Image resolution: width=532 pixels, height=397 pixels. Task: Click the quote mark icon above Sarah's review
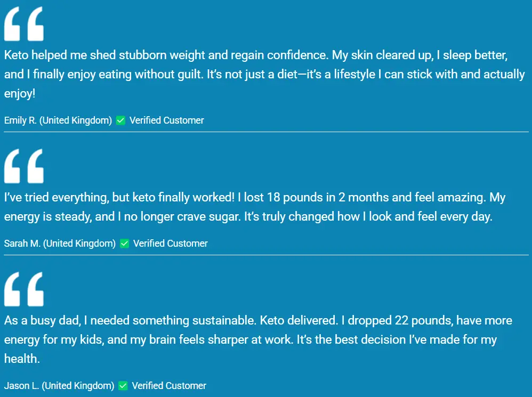point(24,166)
